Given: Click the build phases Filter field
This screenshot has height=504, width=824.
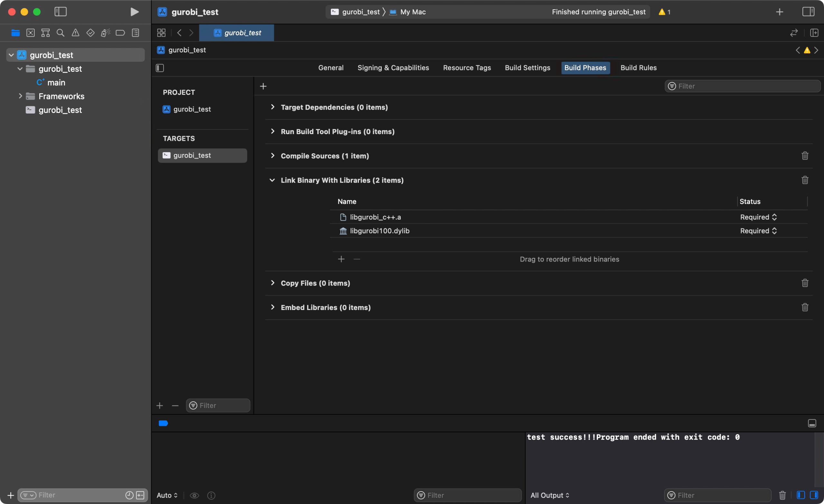Looking at the screenshot, I should tap(743, 86).
